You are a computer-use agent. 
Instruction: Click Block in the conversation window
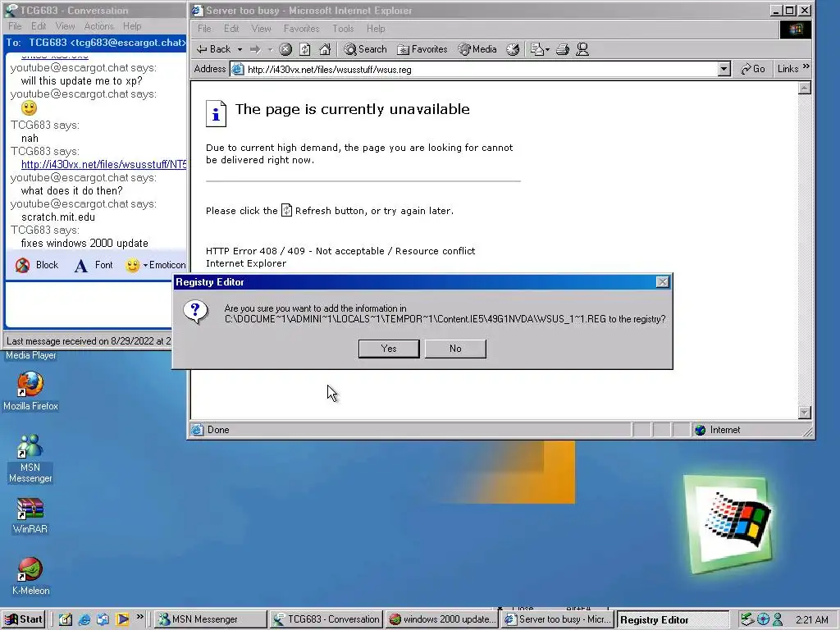(37, 265)
